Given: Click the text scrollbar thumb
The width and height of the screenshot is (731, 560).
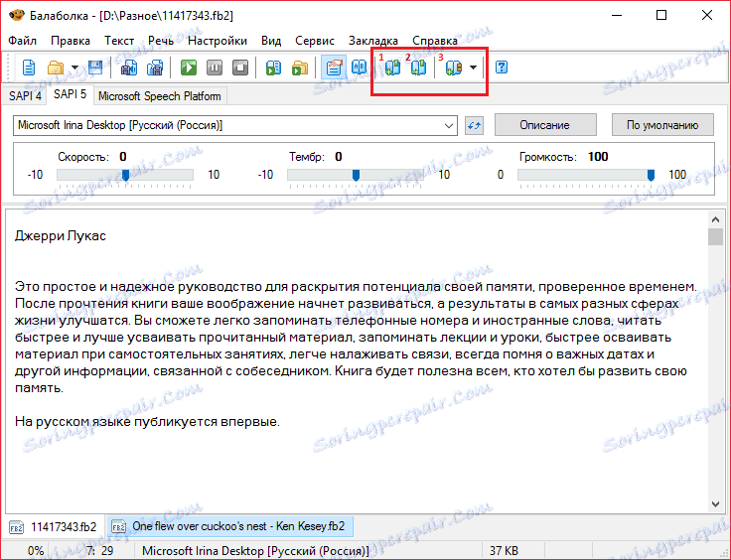Looking at the screenshot, I should point(715,236).
